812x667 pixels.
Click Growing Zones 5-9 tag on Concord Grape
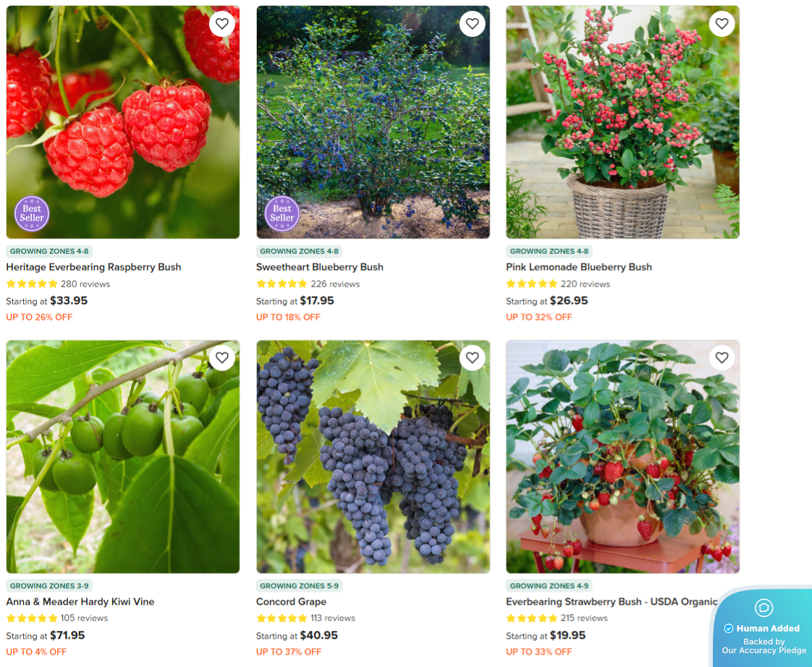tap(300, 586)
